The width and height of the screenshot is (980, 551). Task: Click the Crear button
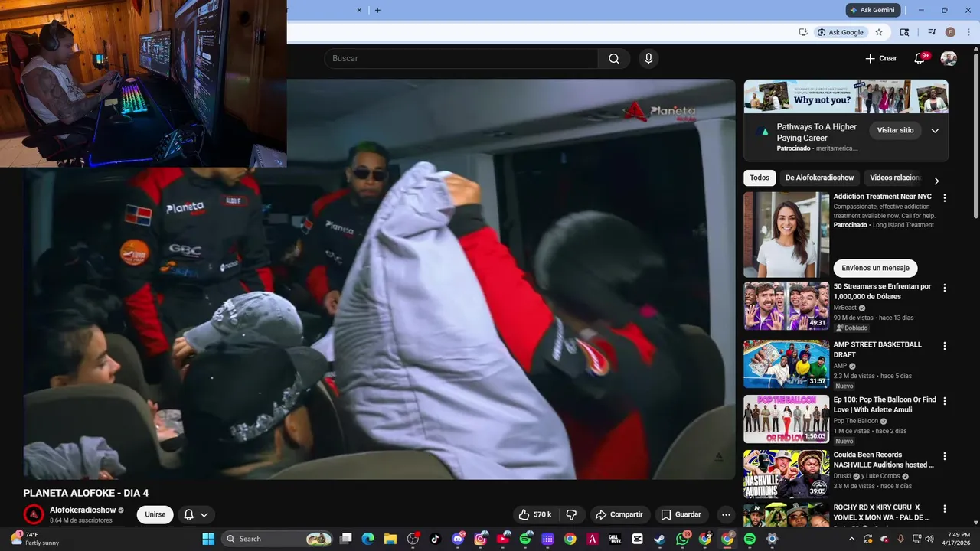(880, 58)
